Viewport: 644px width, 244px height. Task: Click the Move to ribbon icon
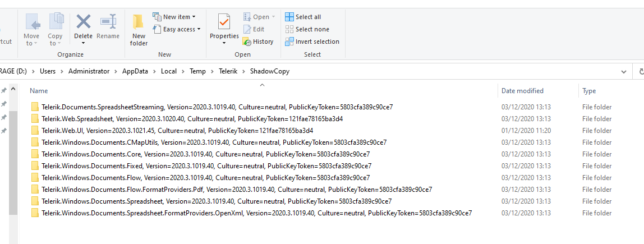31,30
